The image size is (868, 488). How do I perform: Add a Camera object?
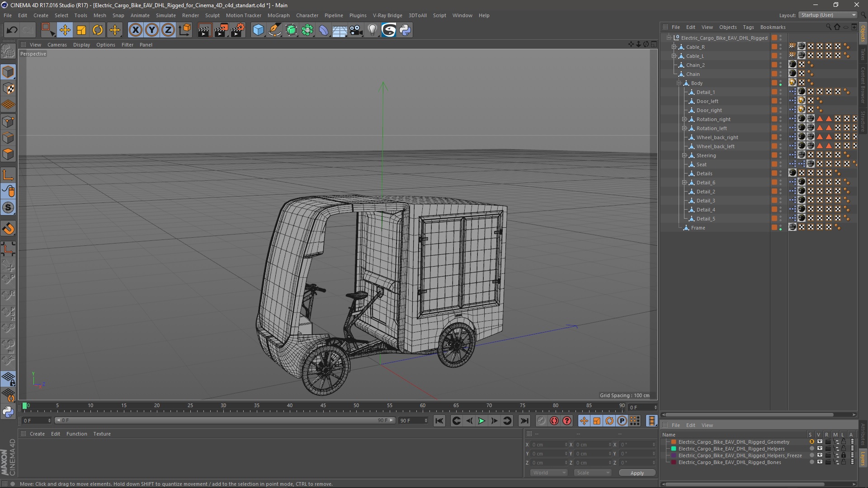(356, 30)
